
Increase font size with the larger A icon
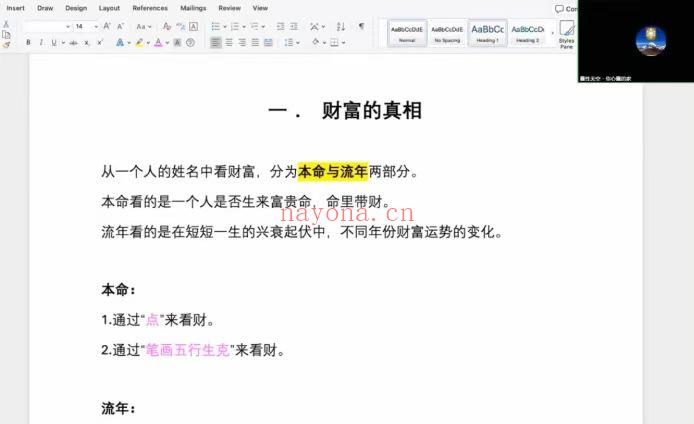coord(107,27)
